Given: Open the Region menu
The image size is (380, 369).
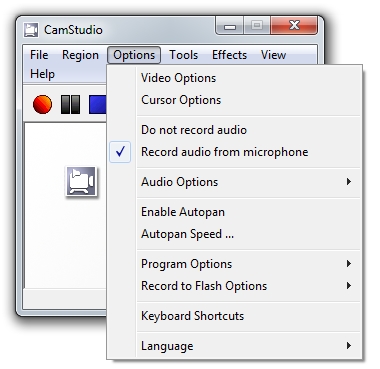Looking at the screenshot, I should coord(80,55).
